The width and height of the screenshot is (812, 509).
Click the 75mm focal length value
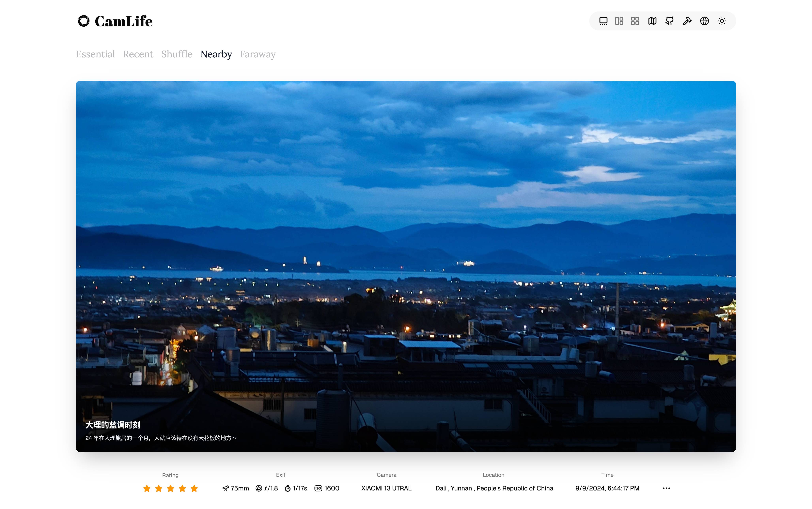click(x=239, y=488)
